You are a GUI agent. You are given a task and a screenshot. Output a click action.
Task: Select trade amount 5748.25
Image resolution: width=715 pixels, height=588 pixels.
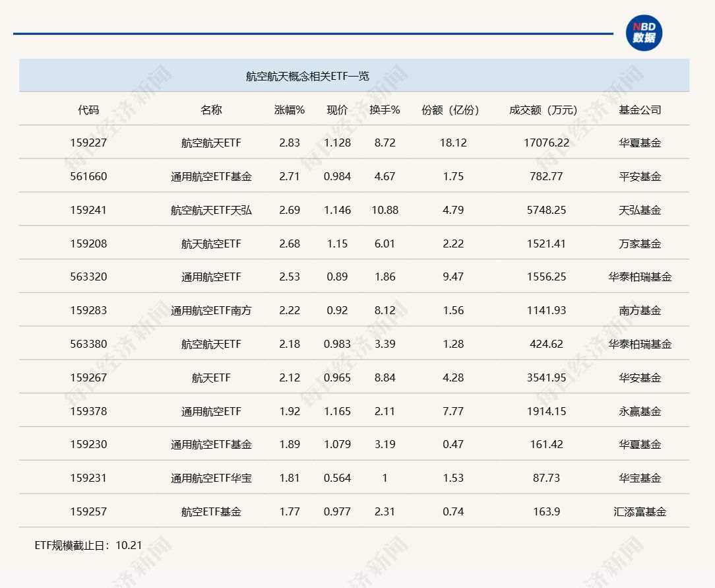click(x=546, y=211)
